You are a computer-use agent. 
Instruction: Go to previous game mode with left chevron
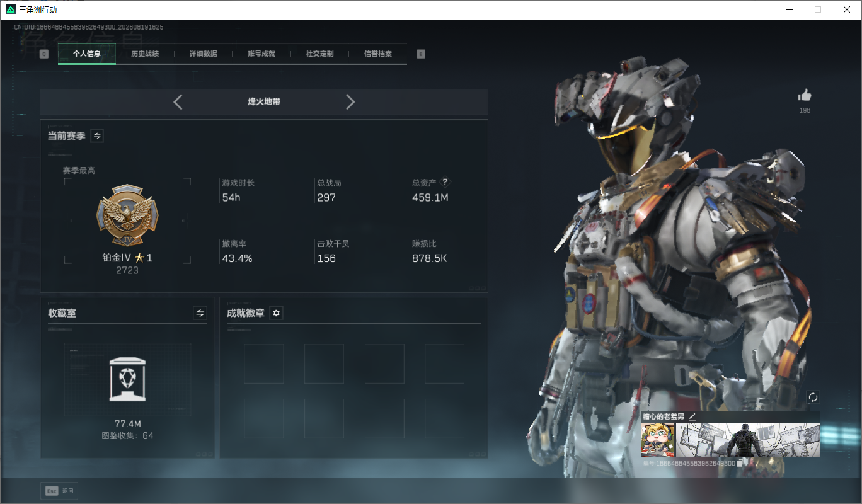(x=178, y=102)
